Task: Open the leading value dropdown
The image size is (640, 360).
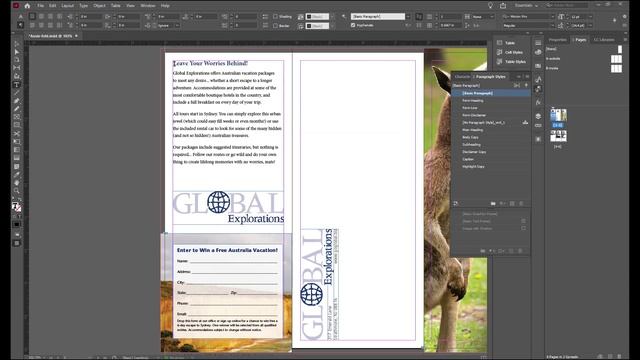Action: 590,25
